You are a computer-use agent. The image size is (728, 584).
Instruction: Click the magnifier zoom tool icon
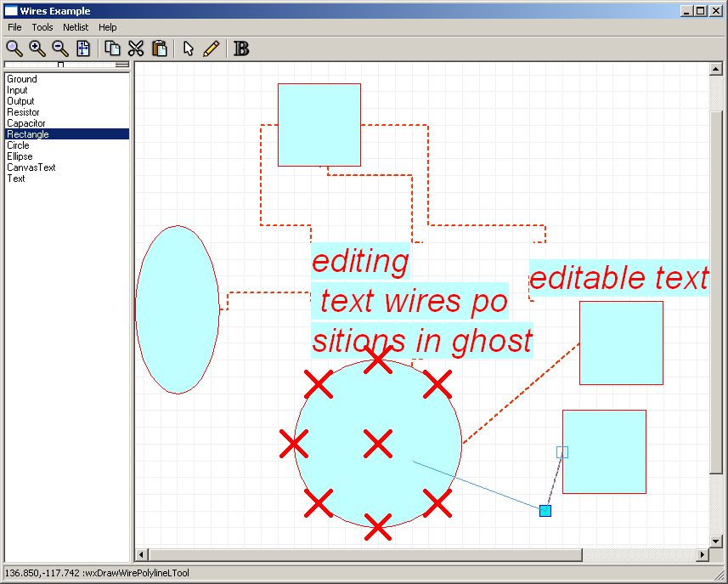pos(14,48)
